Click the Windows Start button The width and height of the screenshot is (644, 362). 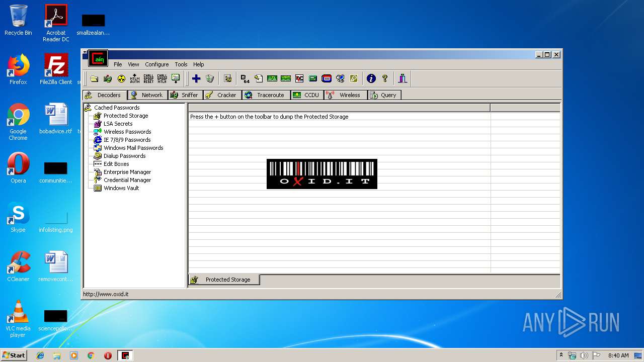[x=14, y=355]
